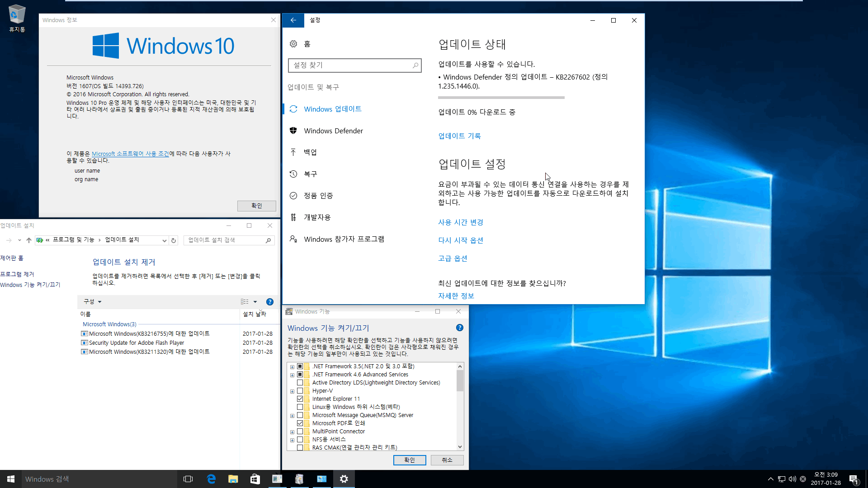Focus the 설정 찾기 search field

pyautogui.click(x=355, y=66)
